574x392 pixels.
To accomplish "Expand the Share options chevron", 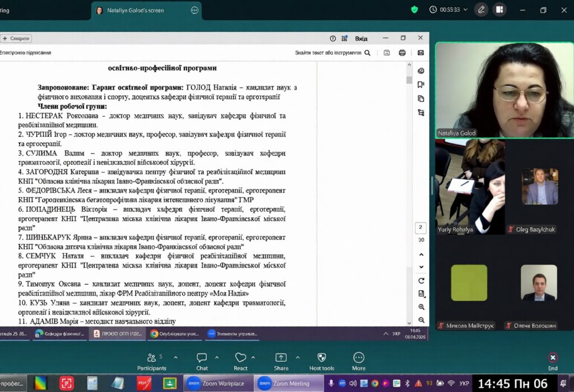I will click(297, 357).
